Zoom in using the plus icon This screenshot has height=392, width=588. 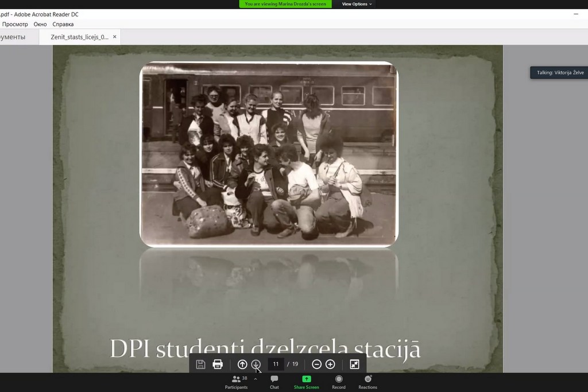[330, 364]
